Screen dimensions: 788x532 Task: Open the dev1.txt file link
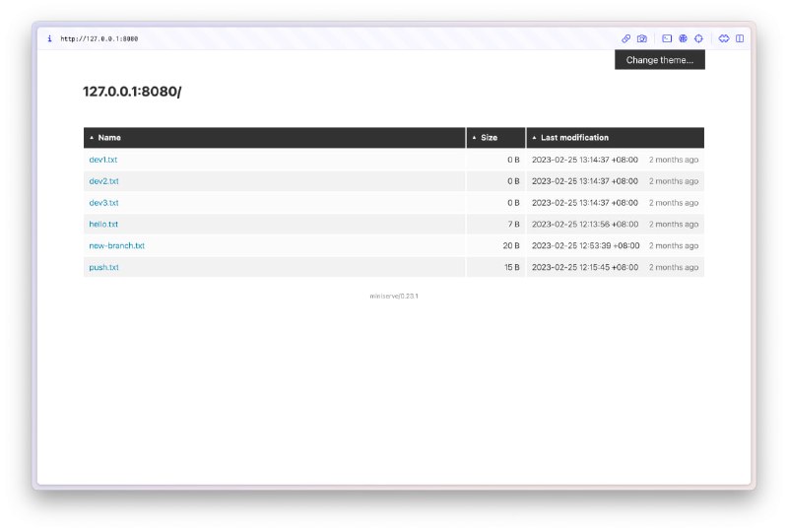[x=103, y=160]
